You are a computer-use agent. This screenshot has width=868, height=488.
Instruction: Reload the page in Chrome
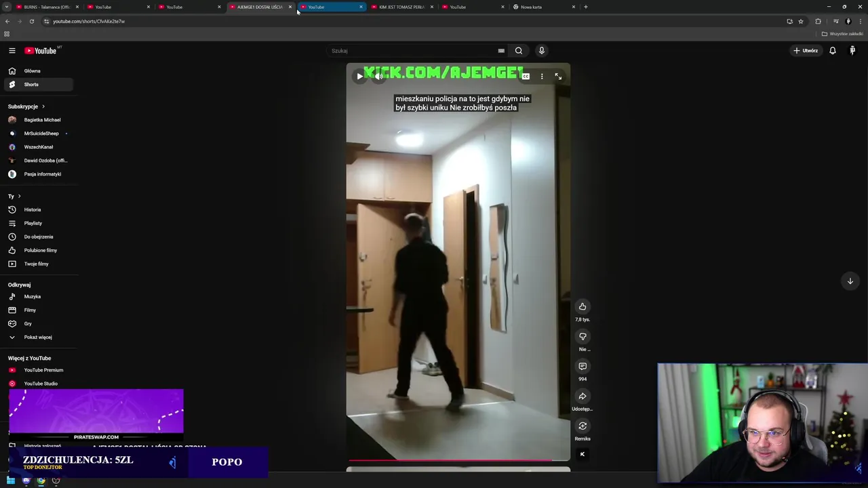[x=32, y=21]
